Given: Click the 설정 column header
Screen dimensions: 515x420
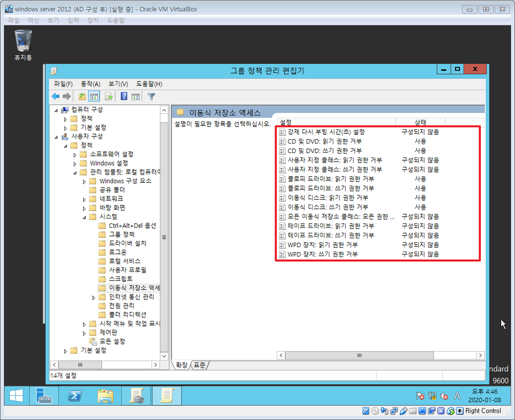Looking at the screenshot, I should pos(336,122).
